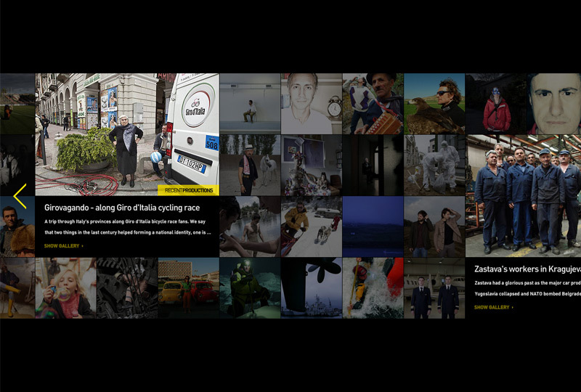Select thumbnail of mustached accordion player
The width and height of the screenshot is (581, 392).
[x=373, y=103]
